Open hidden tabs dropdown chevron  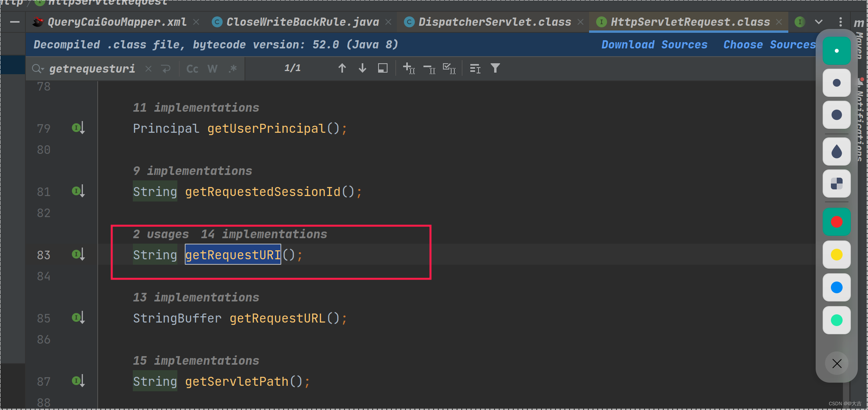819,22
